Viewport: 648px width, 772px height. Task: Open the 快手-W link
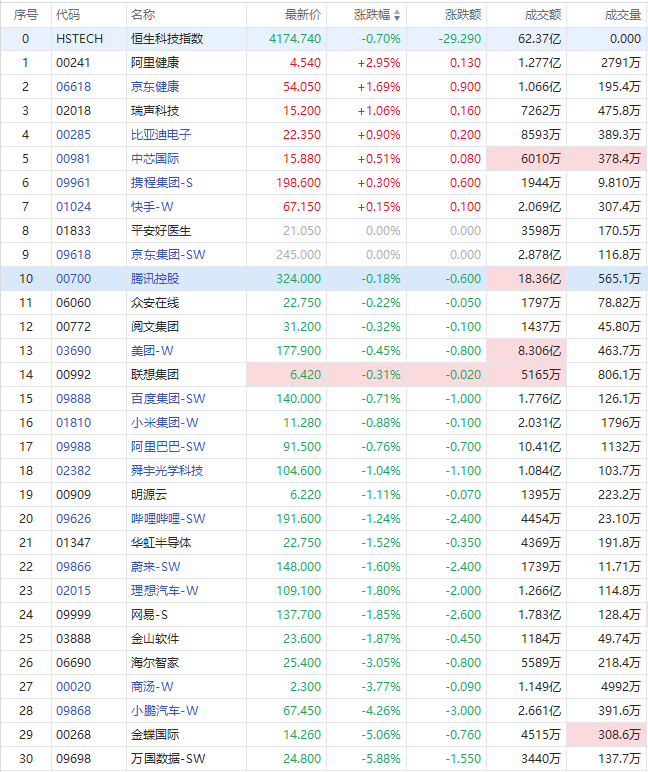pyautogui.click(x=152, y=207)
